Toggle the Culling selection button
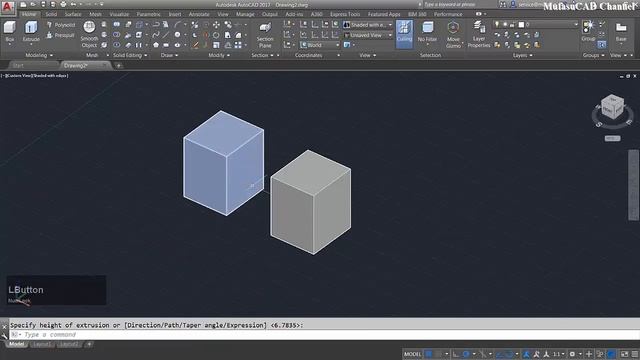The image size is (640, 360). pos(404,33)
